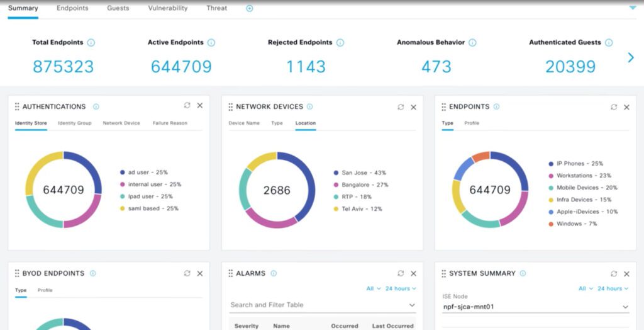Open the Alarms info icon
The height and width of the screenshot is (330, 644).
pos(274,273)
